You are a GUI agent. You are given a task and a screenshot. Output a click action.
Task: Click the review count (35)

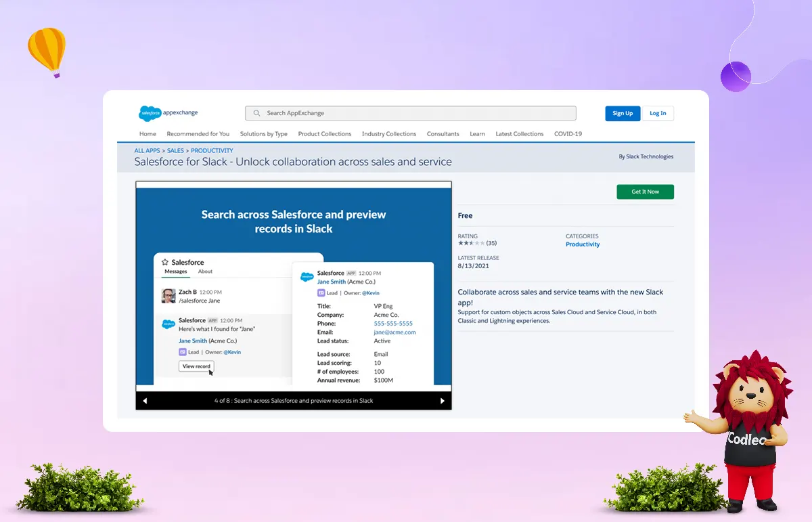coord(491,243)
